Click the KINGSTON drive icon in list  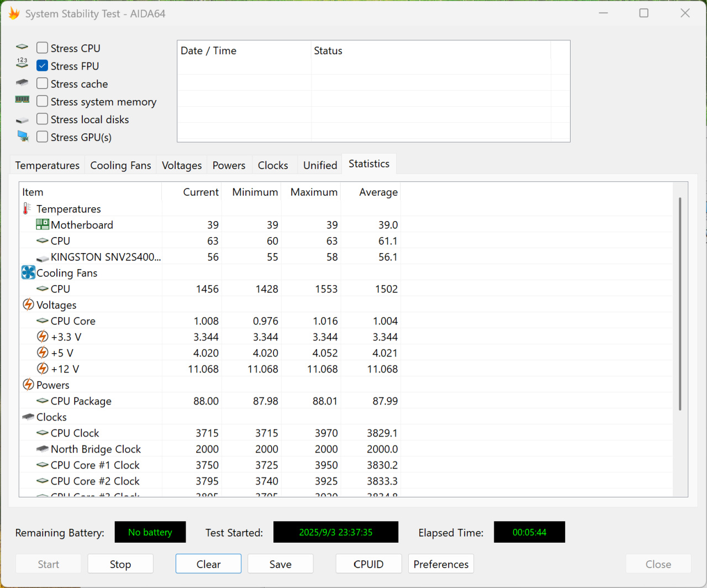point(43,258)
